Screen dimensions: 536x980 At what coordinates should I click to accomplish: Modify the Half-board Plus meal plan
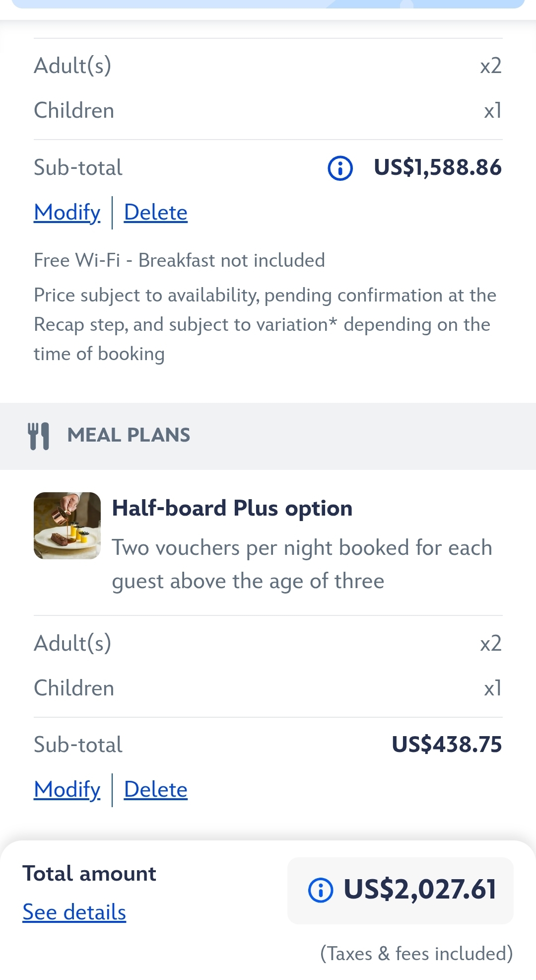pyautogui.click(x=67, y=790)
